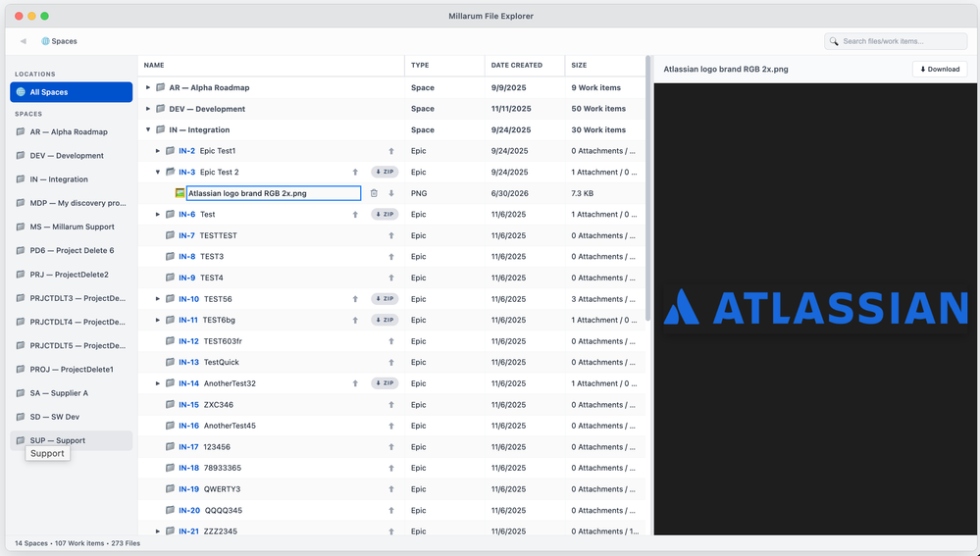Screen dimensions: 980x556
Task: Expand the IN-10 TEST56 row
Action: click(158, 299)
